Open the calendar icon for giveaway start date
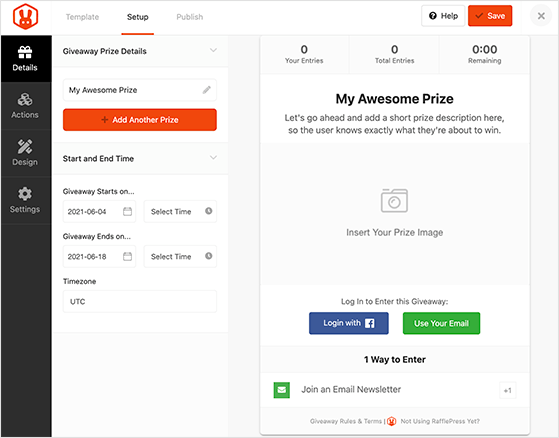Viewport: 559px width, 438px height. pyautogui.click(x=127, y=211)
